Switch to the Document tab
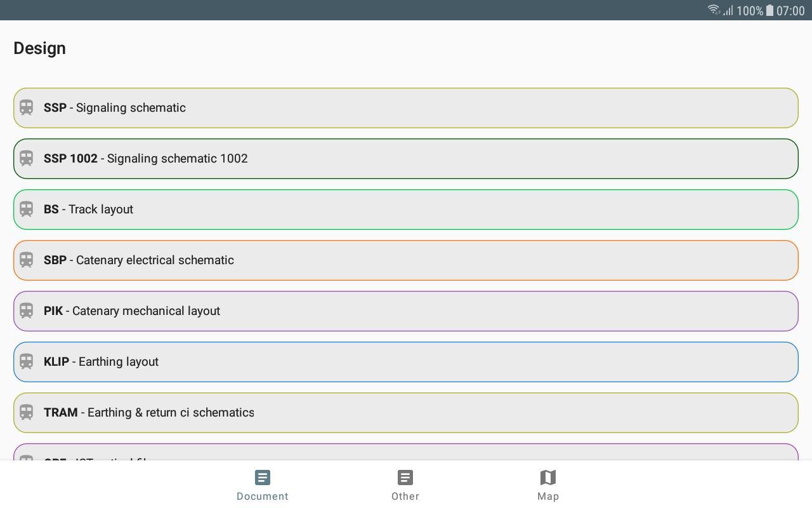Image resolution: width=812 pixels, height=508 pixels. (263, 486)
